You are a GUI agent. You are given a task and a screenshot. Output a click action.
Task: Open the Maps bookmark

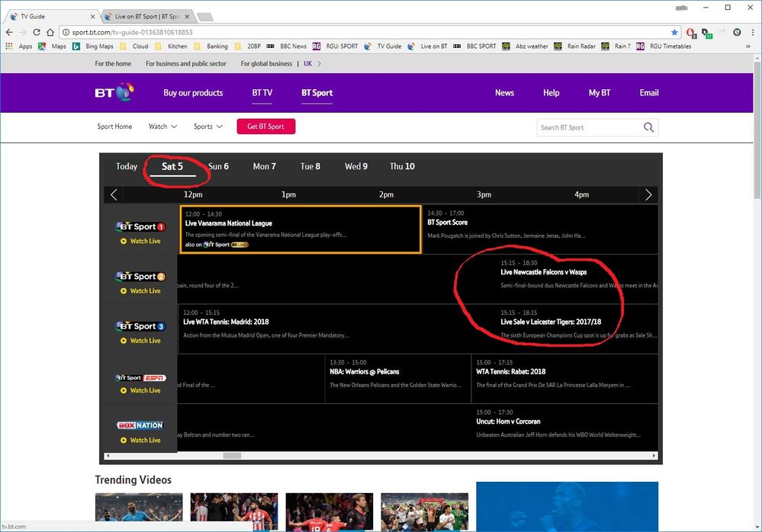pos(52,46)
